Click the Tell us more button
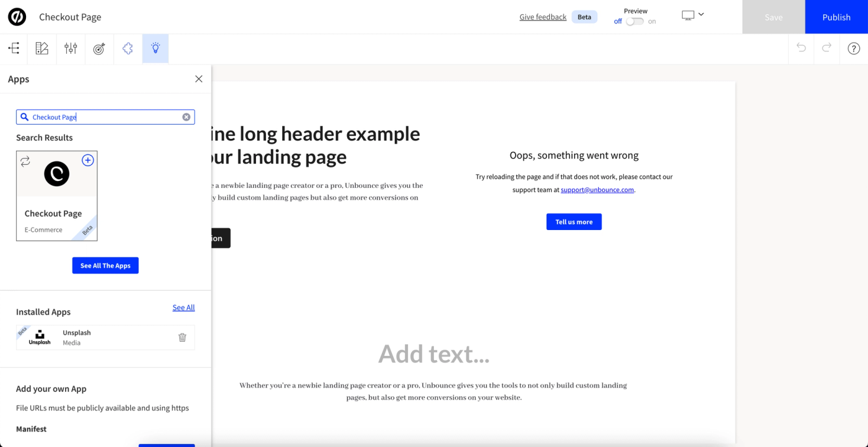The height and width of the screenshot is (447, 868). pos(573,222)
